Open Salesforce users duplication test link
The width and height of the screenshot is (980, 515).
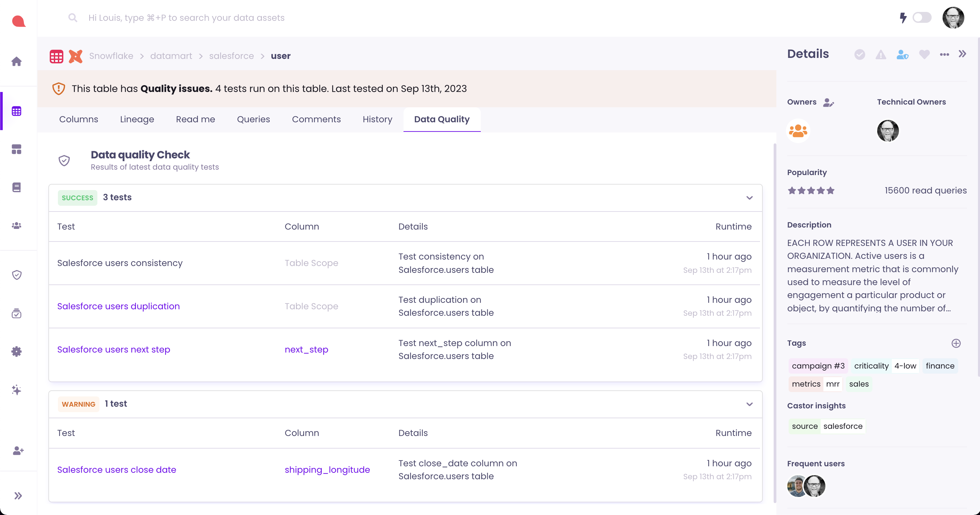click(x=118, y=306)
